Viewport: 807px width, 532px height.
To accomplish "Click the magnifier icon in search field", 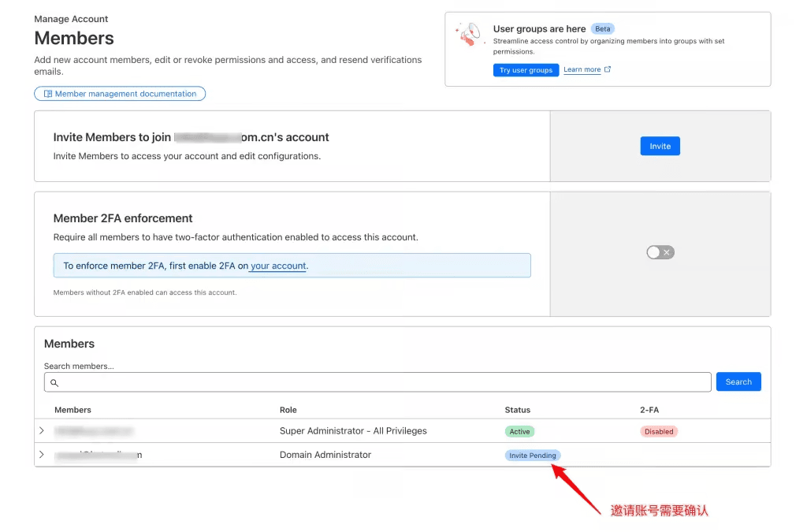I will click(x=54, y=382).
